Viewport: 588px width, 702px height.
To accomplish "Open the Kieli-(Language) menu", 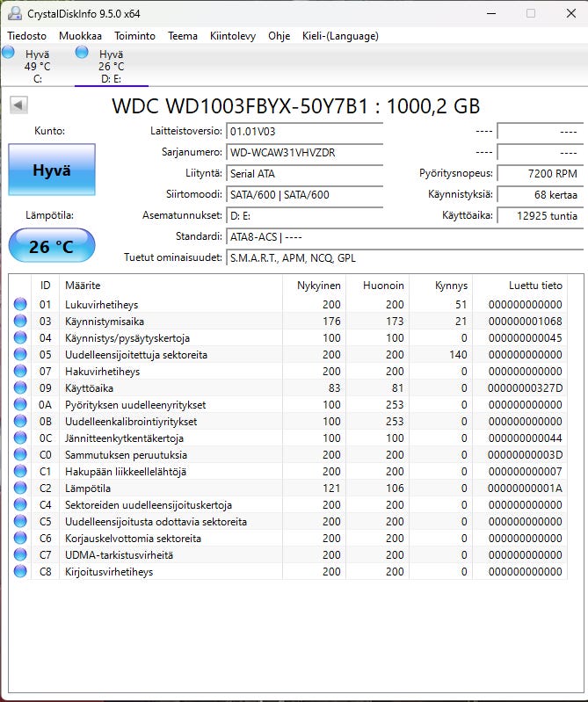I will [340, 36].
